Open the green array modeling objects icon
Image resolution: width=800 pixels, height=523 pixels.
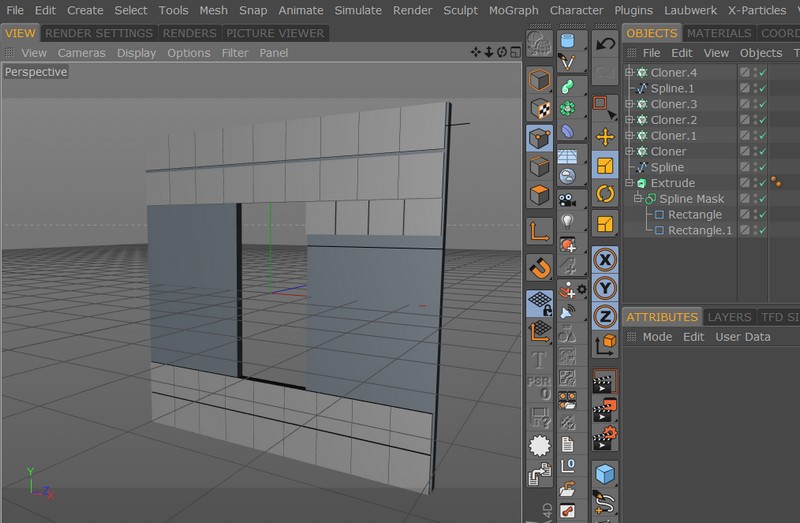[568, 109]
